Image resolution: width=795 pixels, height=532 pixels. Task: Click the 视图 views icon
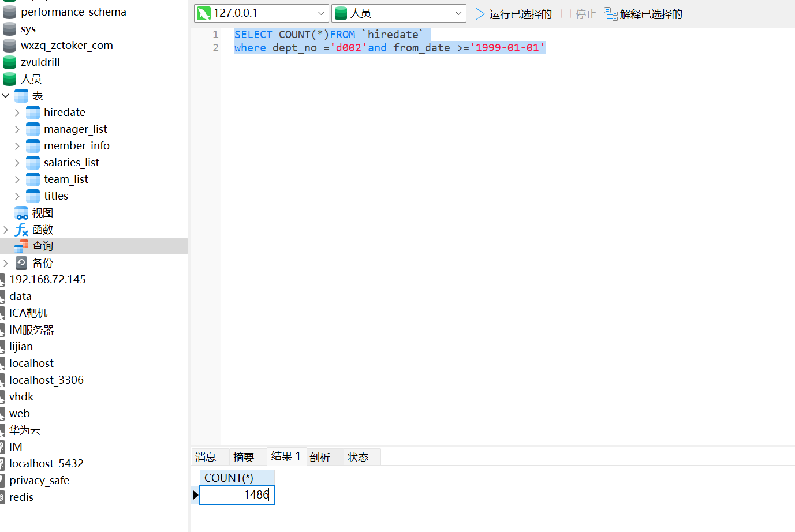pyautogui.click(x=21, y=213)
